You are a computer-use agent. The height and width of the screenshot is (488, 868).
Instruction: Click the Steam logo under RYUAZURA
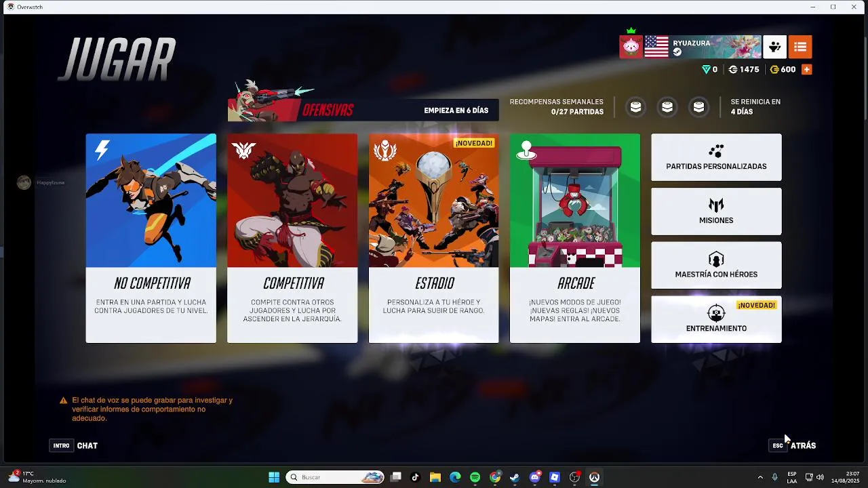(677, 52)
